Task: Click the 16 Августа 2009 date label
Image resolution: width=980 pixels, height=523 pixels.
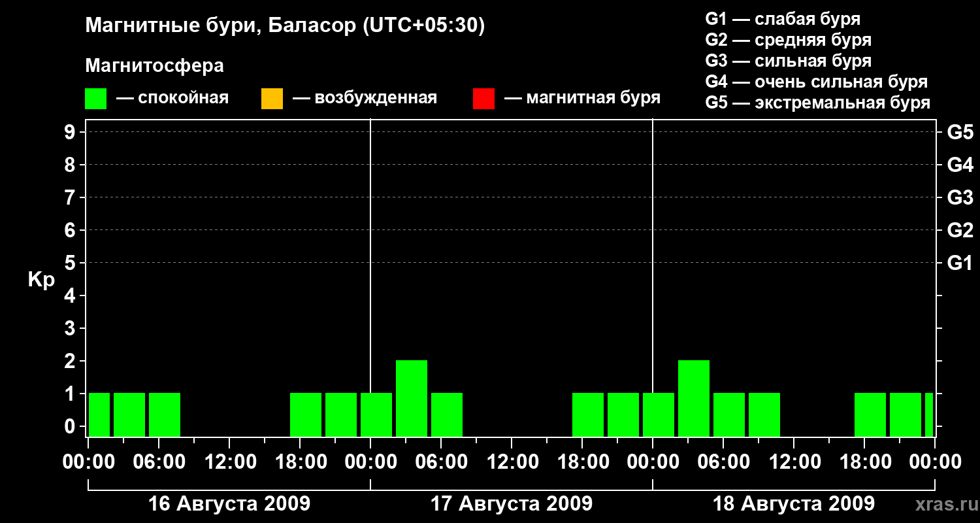Action: pos(229,503)
